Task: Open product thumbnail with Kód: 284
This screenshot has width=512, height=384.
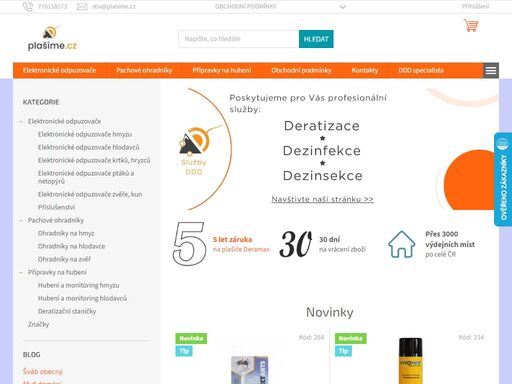Action: (249, 369)
